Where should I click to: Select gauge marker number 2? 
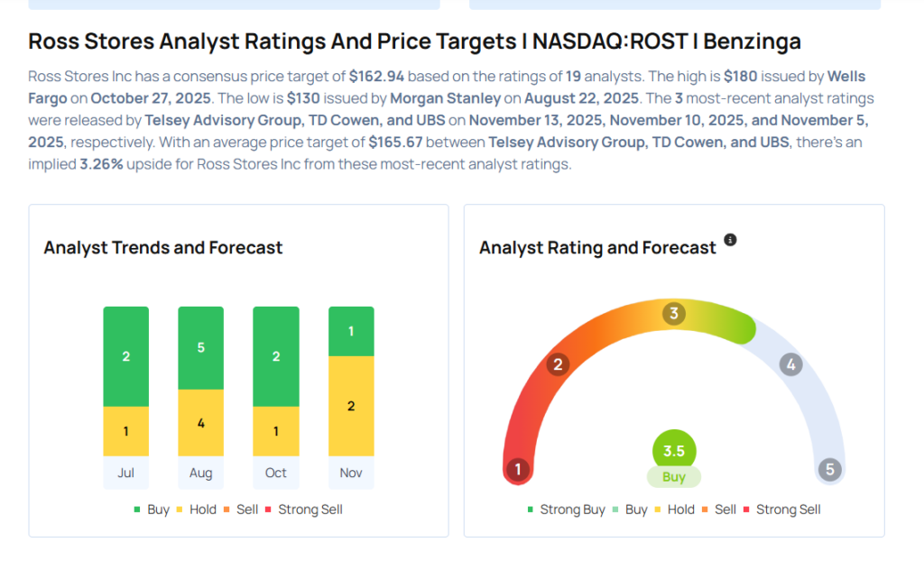558,364
